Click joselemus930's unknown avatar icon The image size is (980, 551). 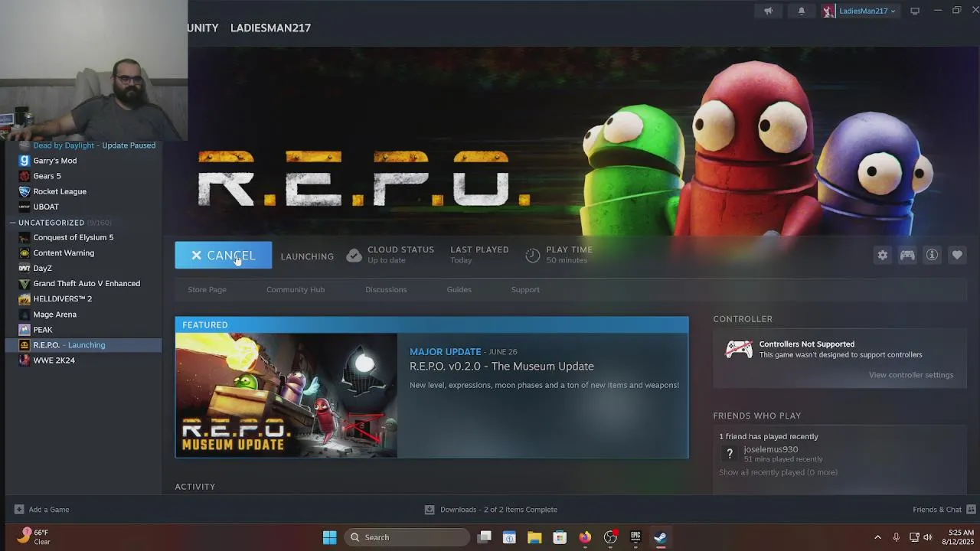coord(730,454)
